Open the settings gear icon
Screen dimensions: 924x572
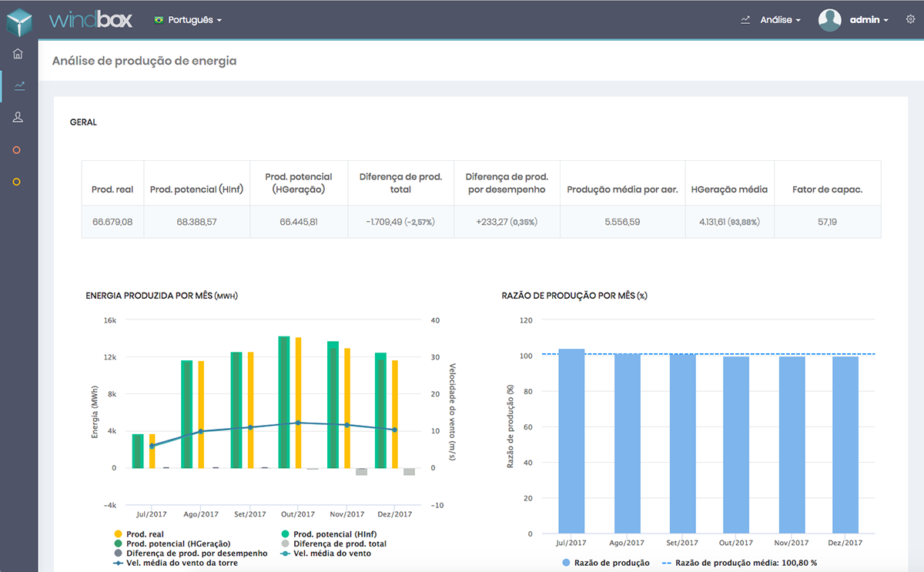(910, 19)
